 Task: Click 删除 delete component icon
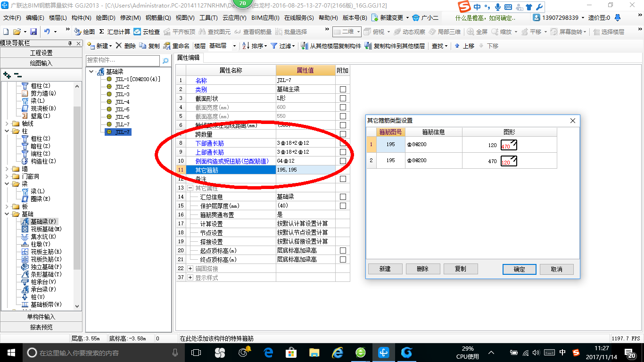126,46
